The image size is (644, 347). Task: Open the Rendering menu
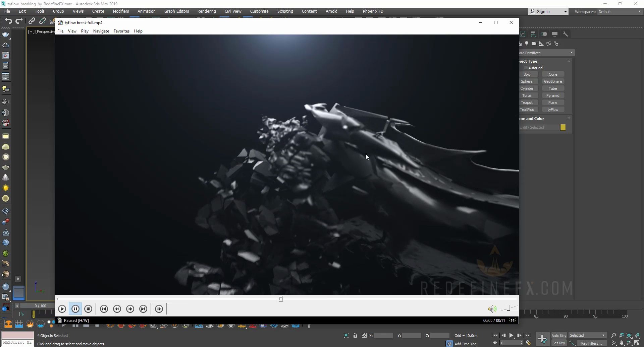click(x=207, y=11)
